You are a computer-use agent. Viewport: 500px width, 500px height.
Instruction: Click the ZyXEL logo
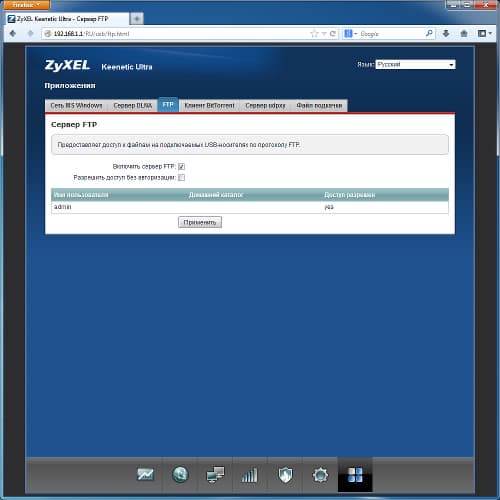(x=67, y=65)
